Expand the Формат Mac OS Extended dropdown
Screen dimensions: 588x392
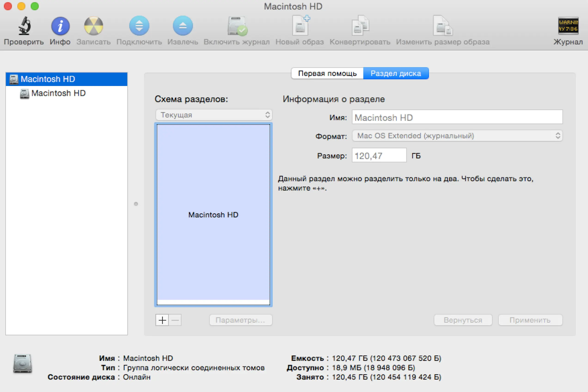457,136
